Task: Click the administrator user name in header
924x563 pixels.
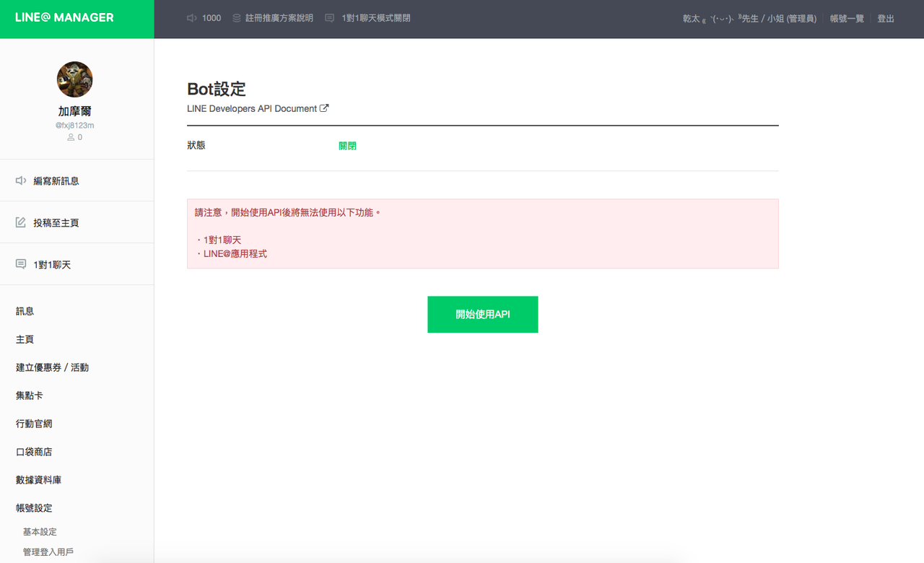Action: (x=750, y=19)
